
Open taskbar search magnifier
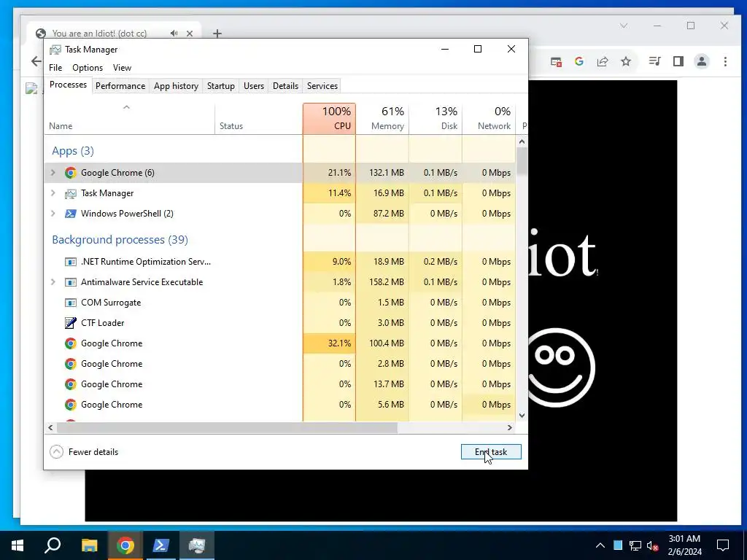pyautogui.click(x=53, y=545)
